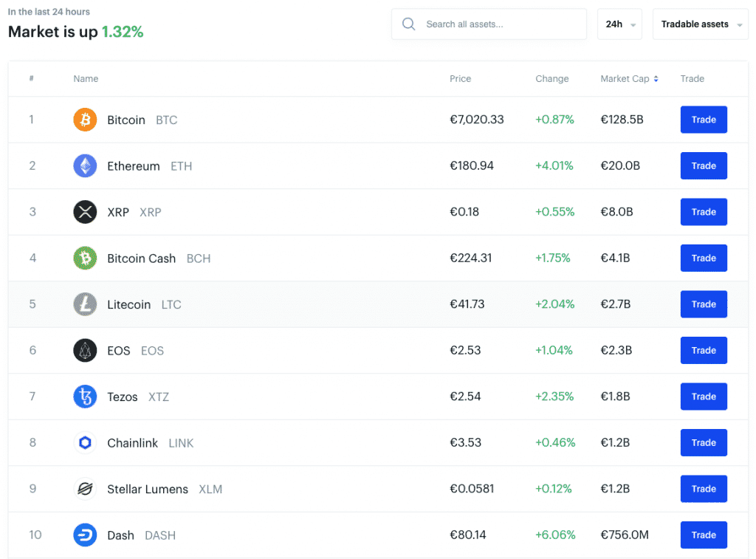
Task: Open the Chainlink asset name
Action: point(133,443)
